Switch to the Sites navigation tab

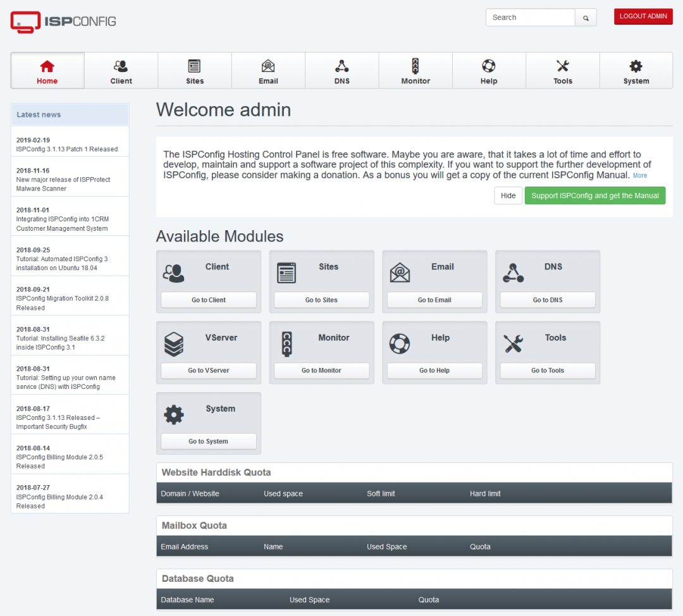tap(195, 71)
